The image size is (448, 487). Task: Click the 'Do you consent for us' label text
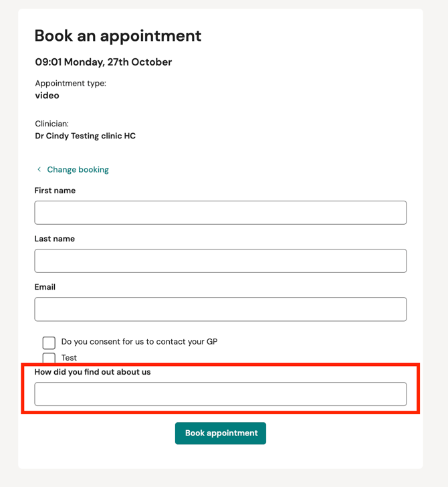[139, 342]
